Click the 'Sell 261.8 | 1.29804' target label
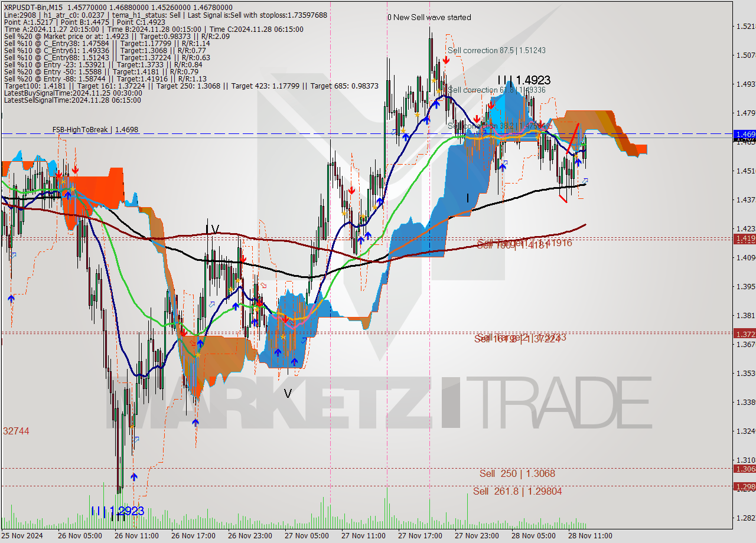 click(x=517, y=491)
